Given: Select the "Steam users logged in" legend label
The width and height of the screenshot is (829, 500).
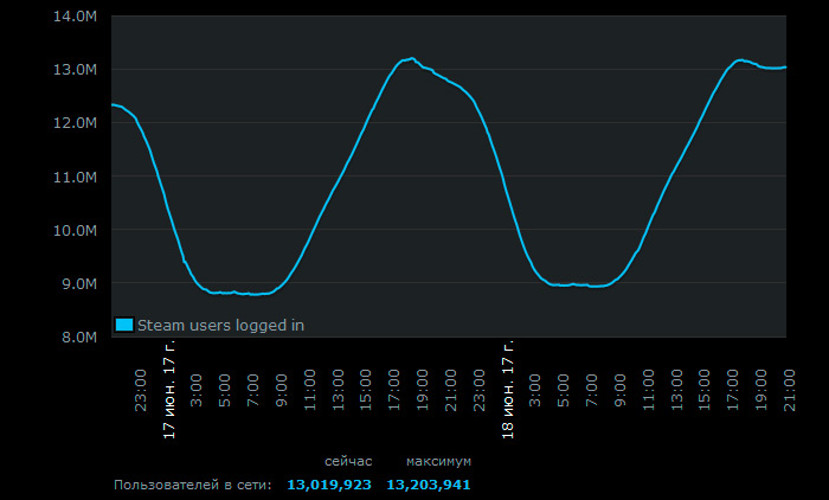Looking at the screenshot, I should tap(220, 325).
